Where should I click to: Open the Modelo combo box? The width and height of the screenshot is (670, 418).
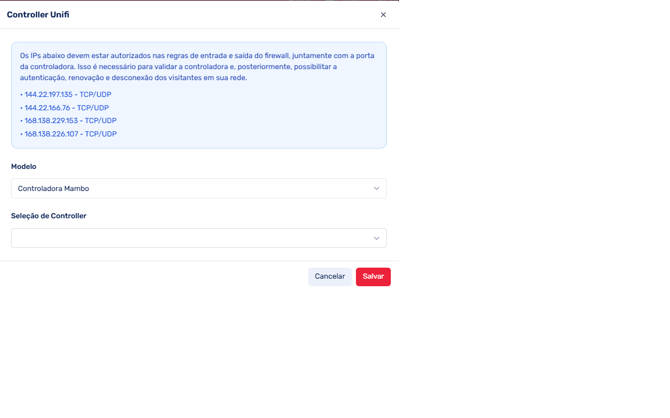coord(198,188)
